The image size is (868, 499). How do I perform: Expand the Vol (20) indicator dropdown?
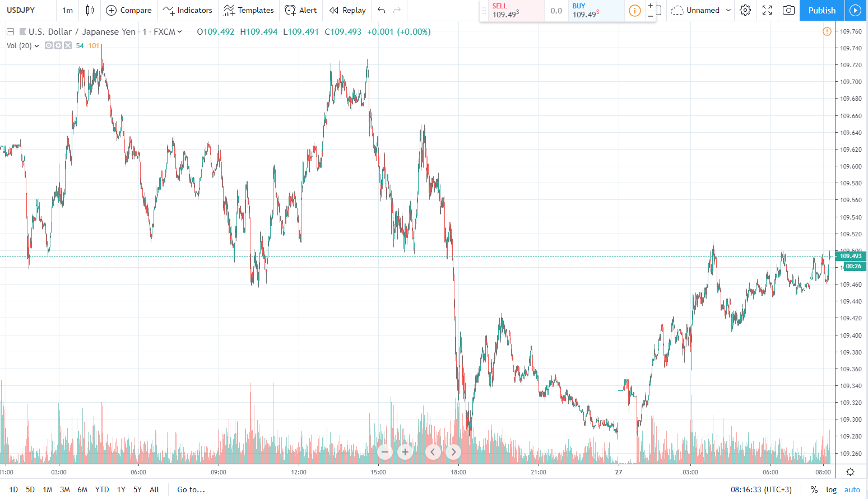coord(37,46)
